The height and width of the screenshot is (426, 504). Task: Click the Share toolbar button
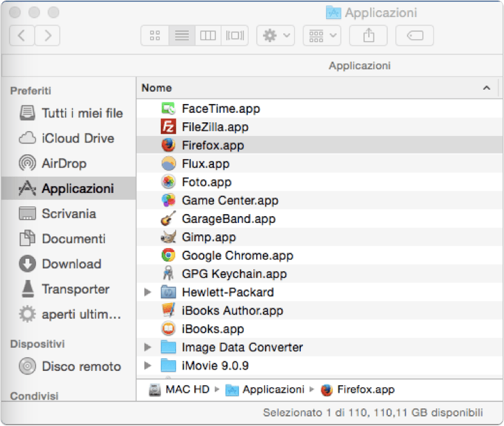368,35
